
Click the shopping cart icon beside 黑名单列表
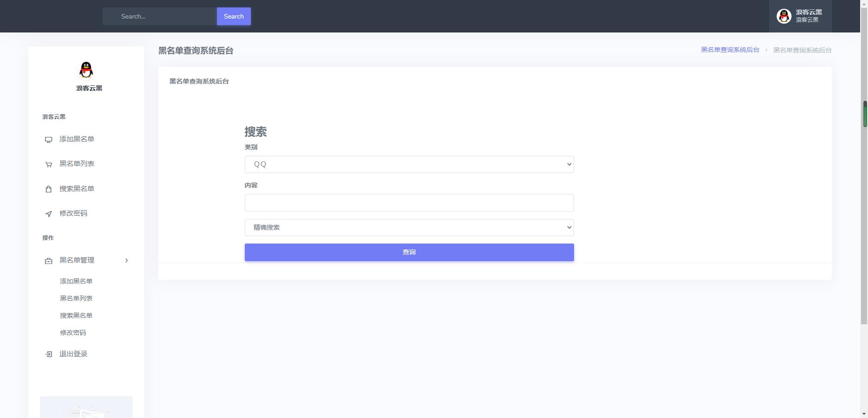coord(48,164)
